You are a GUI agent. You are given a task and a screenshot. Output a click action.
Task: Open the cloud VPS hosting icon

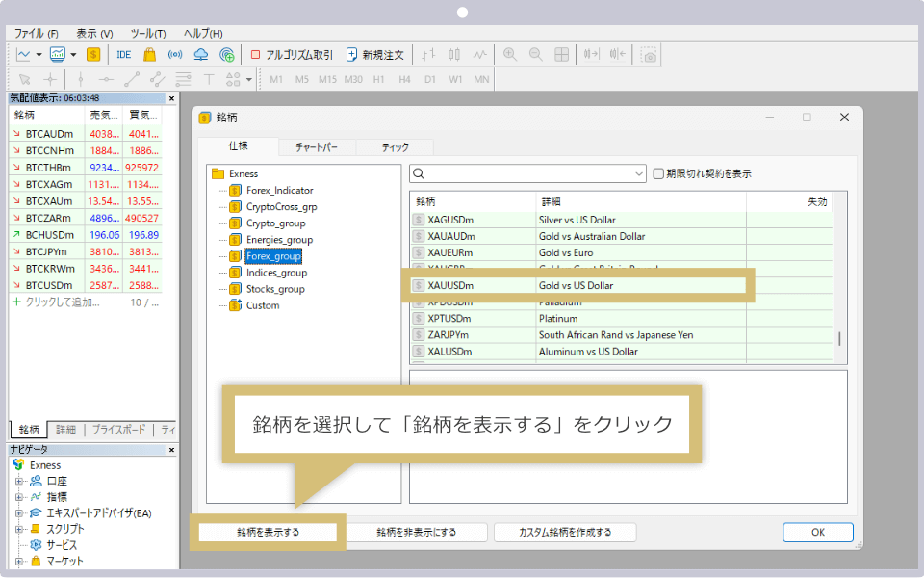pyautogui.click(x=201, y=55)
